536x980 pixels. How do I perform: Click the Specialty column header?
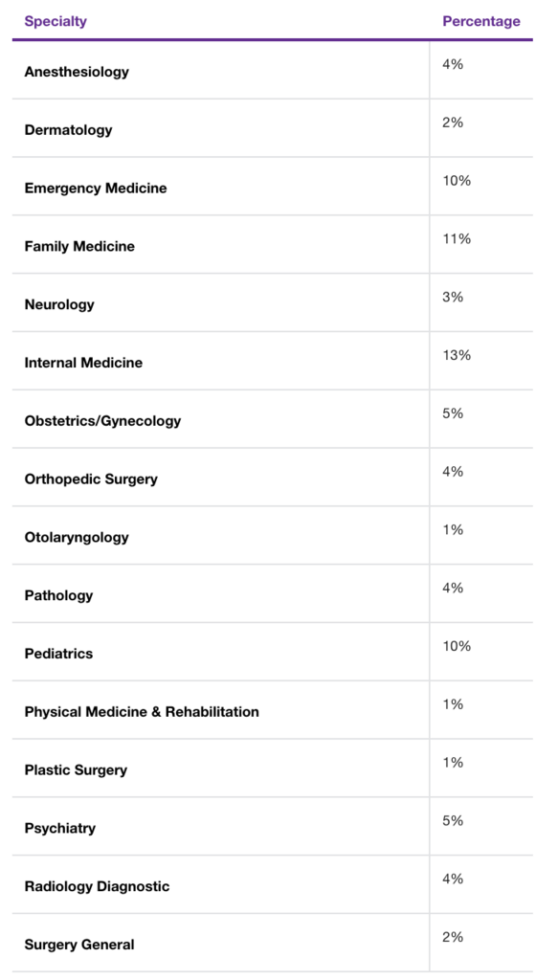coord(55,21)
